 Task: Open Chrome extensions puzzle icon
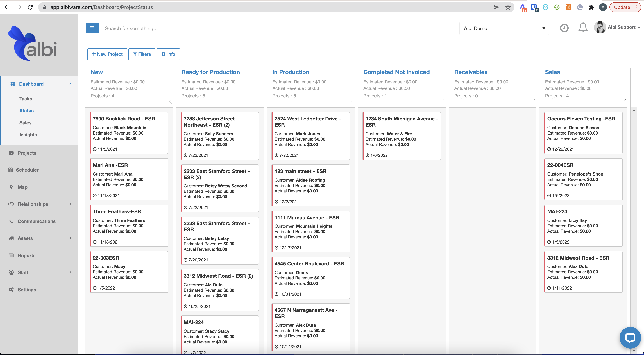(591, 7)
